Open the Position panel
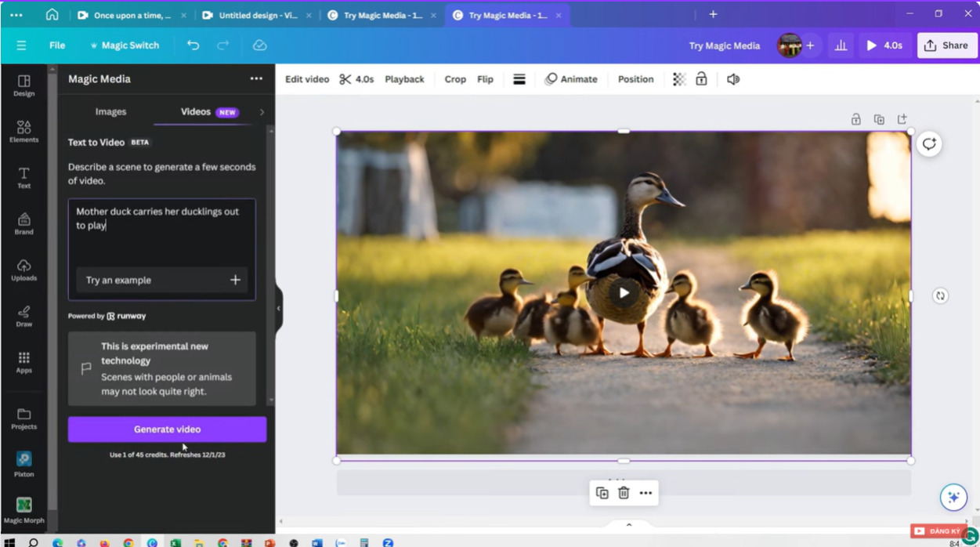This screenshot has width=980, height=547. click(x=635, y=79)
